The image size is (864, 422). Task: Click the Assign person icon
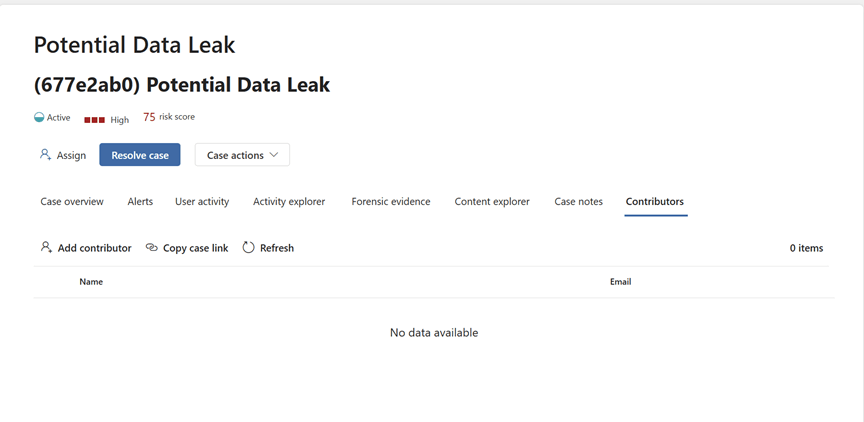coord(45,155)
